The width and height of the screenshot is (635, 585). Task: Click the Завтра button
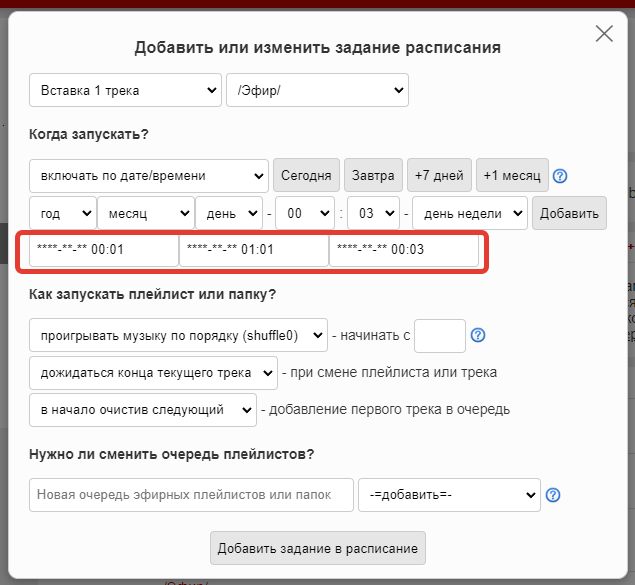(x=373, y=175)
